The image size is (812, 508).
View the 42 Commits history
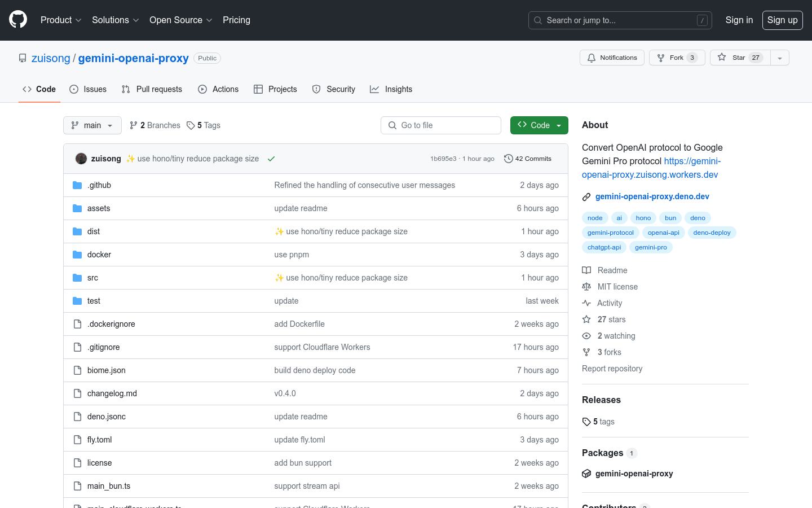(x=528, y=159)
